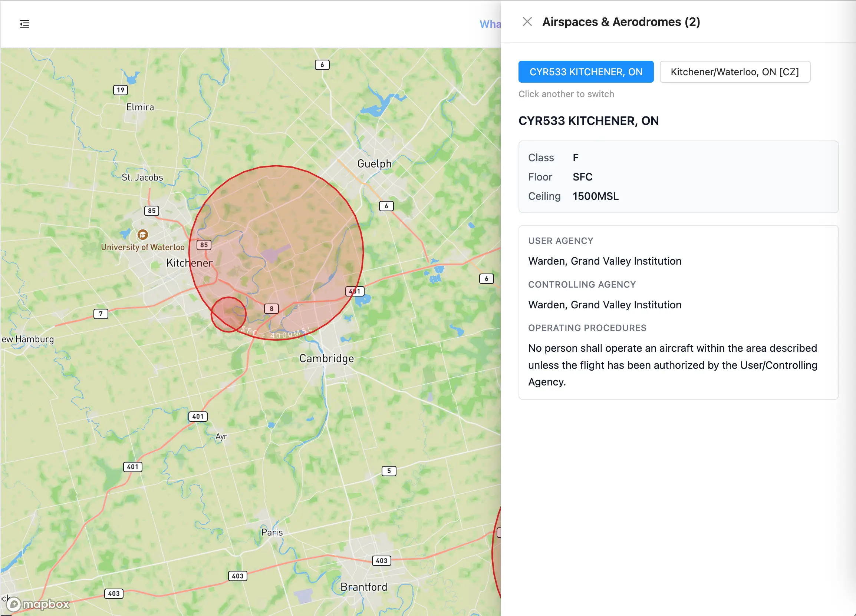Image resolution: width=856 pixels, height=616 pixels.
Task: Click the Highway 8 shield on map
Action: [x=271, y=309]
